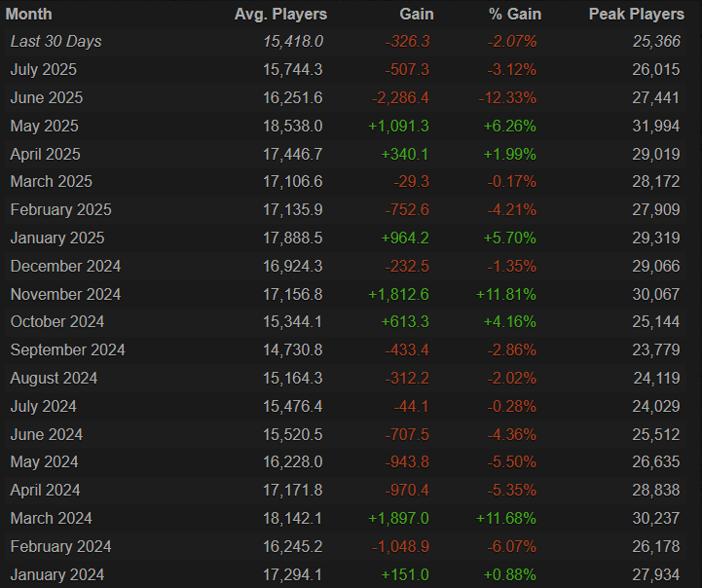
Task: Click the average players value 14,730.8
Action: [292, 350]
